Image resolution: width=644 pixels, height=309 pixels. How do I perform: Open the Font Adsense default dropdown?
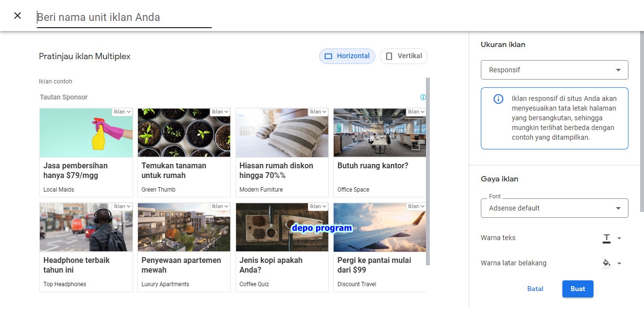pos(555,208)
